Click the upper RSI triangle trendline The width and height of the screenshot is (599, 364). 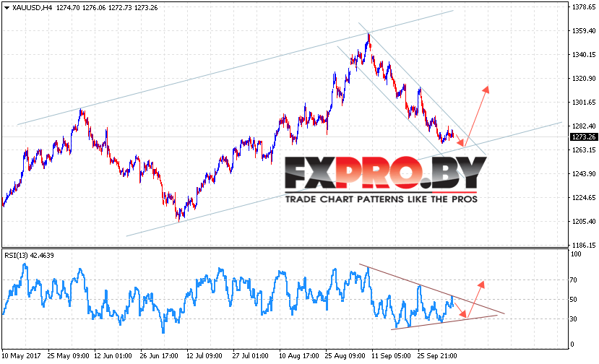point(431,289)
